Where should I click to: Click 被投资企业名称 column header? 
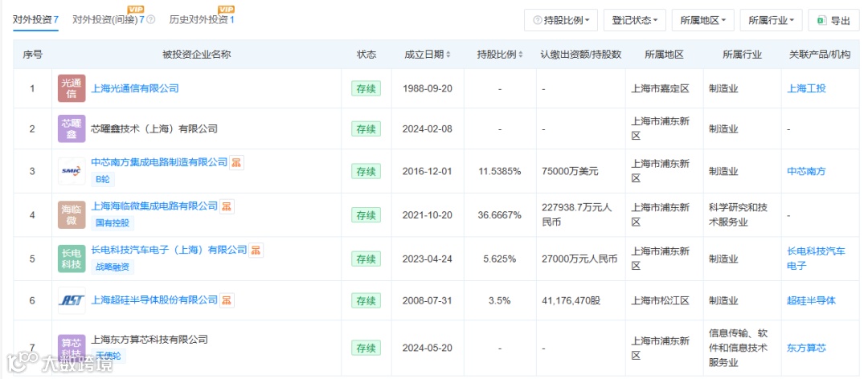click(197, 55)
